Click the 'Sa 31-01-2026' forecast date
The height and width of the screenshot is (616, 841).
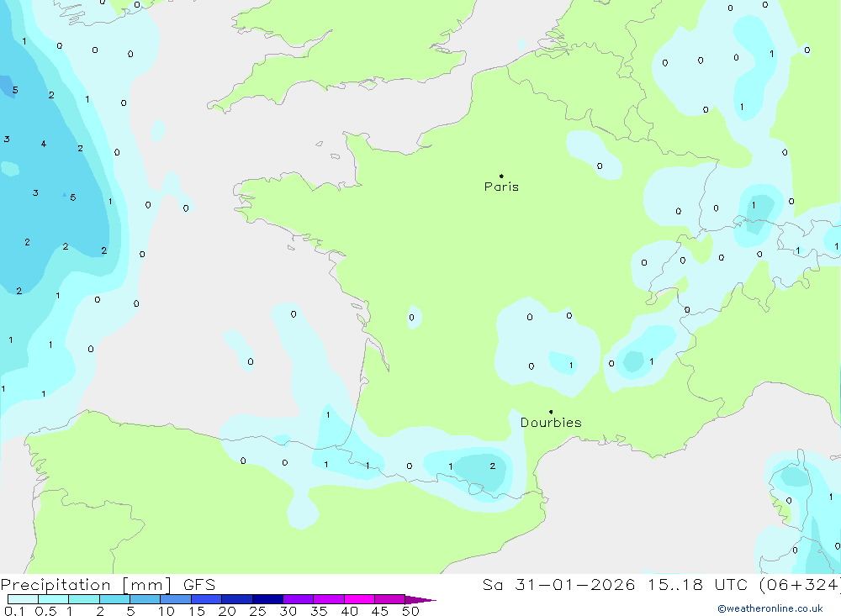(x=558, y=585)
